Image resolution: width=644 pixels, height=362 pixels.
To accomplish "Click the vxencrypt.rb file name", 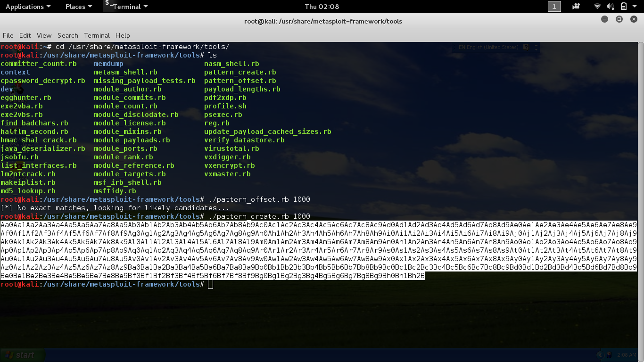I will [x=230, y=165].
